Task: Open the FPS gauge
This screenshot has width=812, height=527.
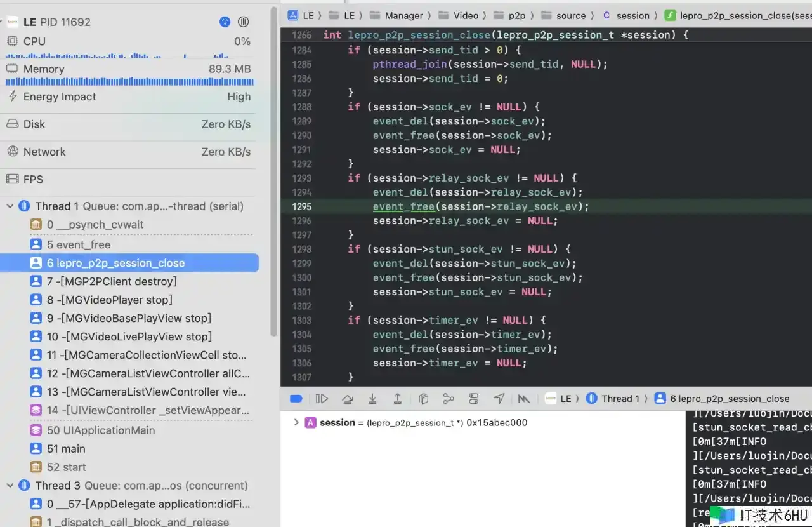Action: point(128,179)
